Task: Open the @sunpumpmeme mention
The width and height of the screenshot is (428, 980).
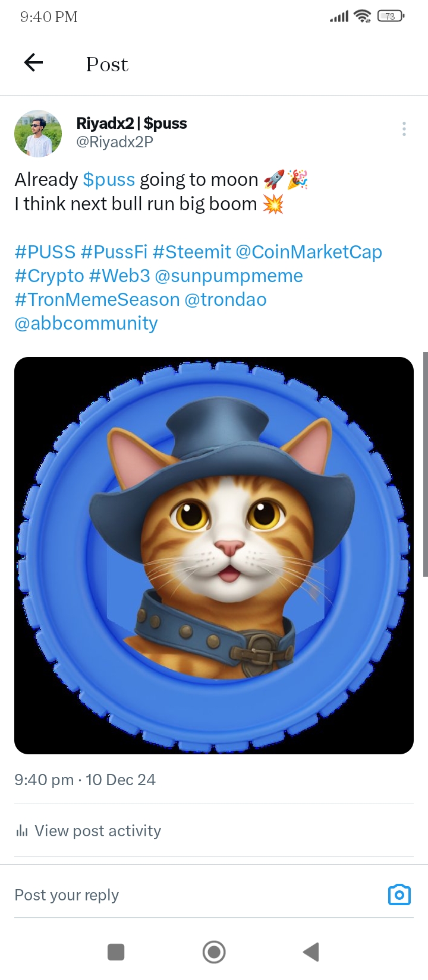Action: click(229, 276)
